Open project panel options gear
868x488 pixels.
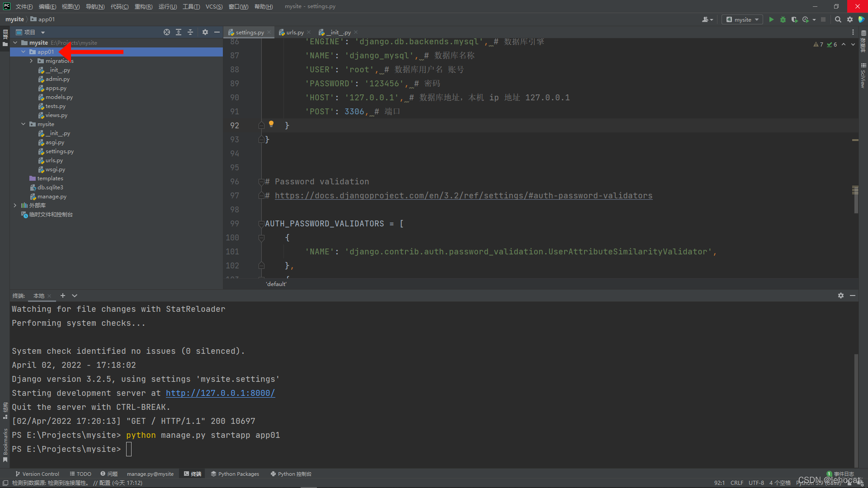tap(205, 32)
